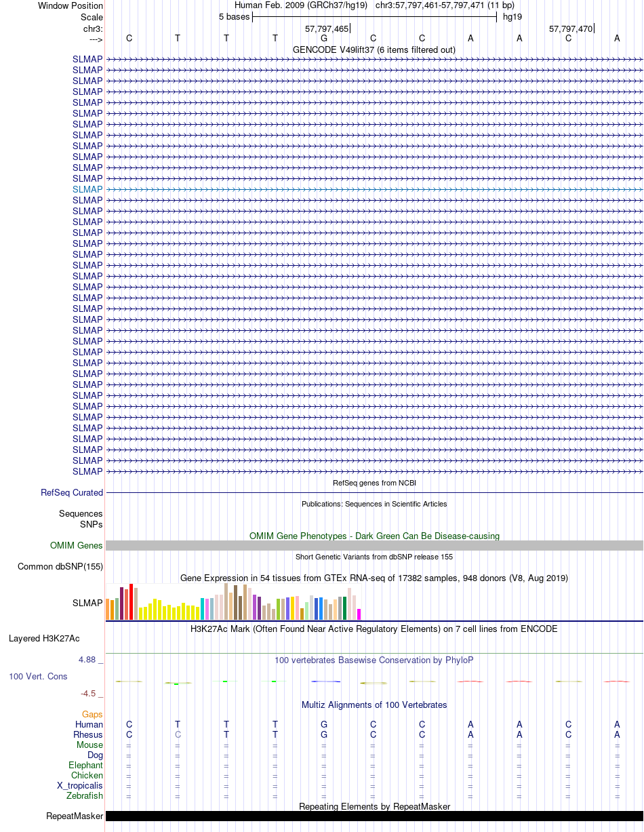Image resolution: width=644 pixels, height=832 pixels.
Task: Click the Common dbSNP(155) label
Action: (60, 566)
